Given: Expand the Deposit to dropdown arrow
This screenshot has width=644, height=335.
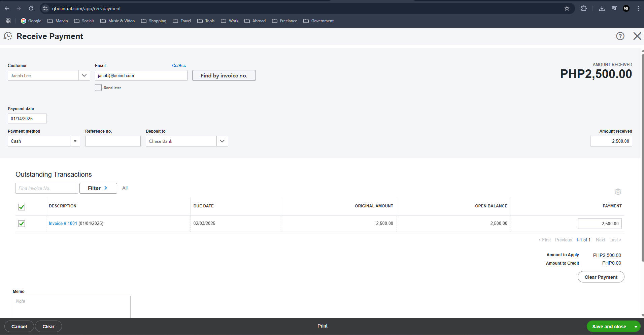Looking at the screenshot, I should (x=222, y=141).
